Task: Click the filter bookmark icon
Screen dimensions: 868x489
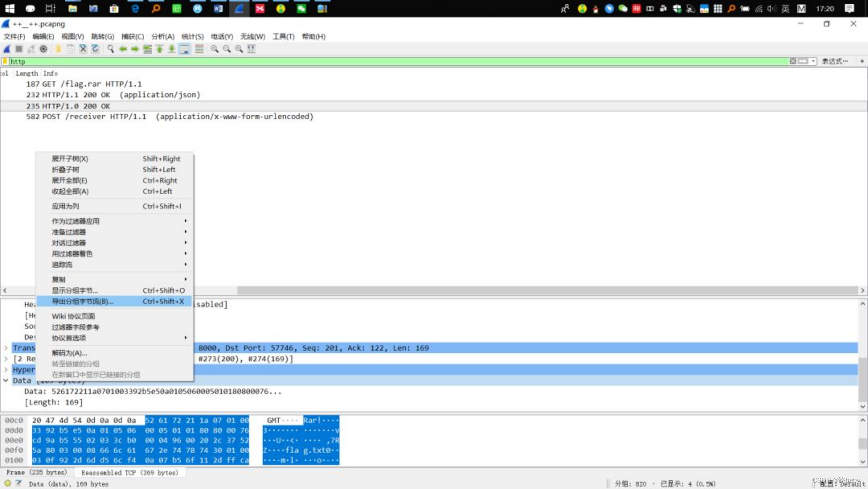Action: point(5,61)
